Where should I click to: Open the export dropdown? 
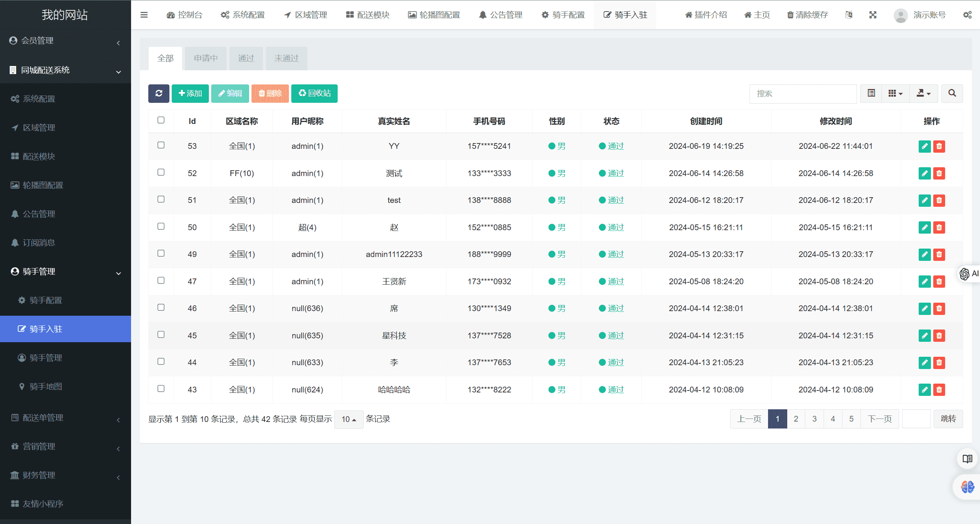point(924,93)
